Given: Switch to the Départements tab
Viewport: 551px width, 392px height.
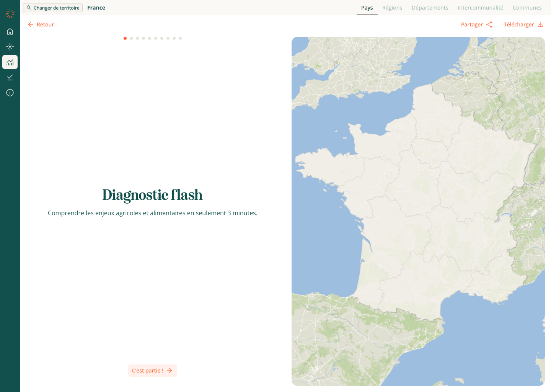Looking at the screenshot, I should click(430, 8).
